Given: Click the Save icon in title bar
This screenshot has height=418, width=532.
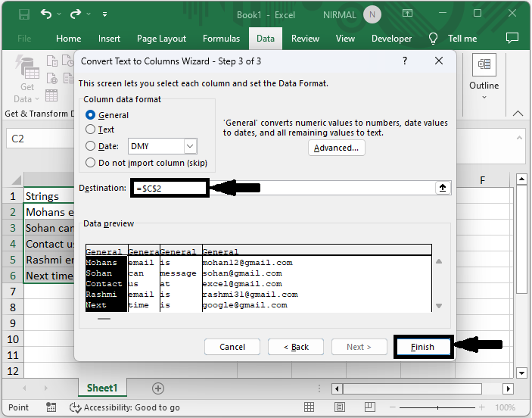Looking at the screenshot, I should point(24,14).
